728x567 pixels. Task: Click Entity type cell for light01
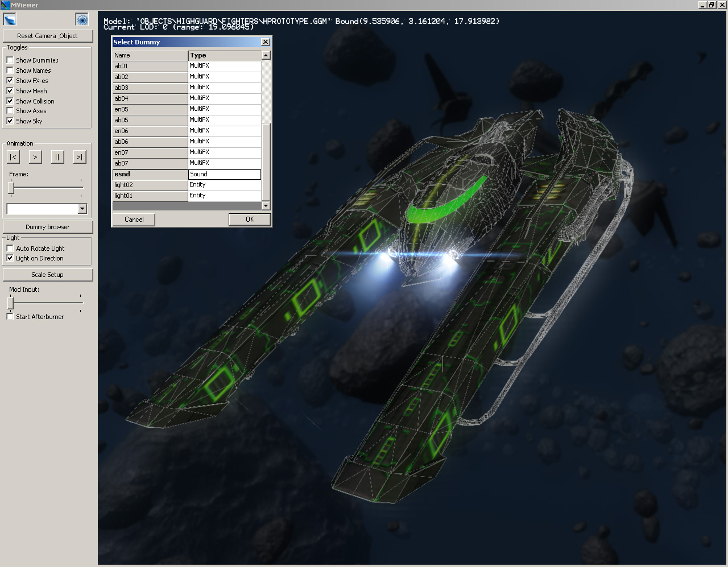point(225,196)
